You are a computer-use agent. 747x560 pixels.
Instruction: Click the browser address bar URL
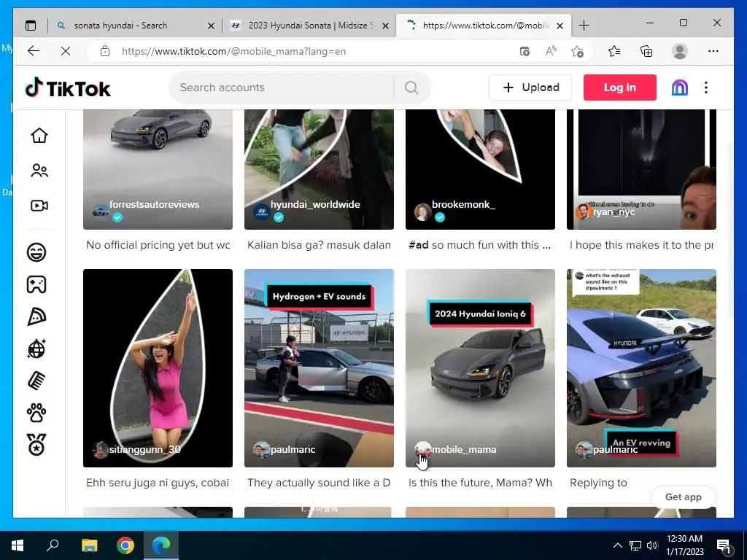pyautogui.click(x=233, y=52)
